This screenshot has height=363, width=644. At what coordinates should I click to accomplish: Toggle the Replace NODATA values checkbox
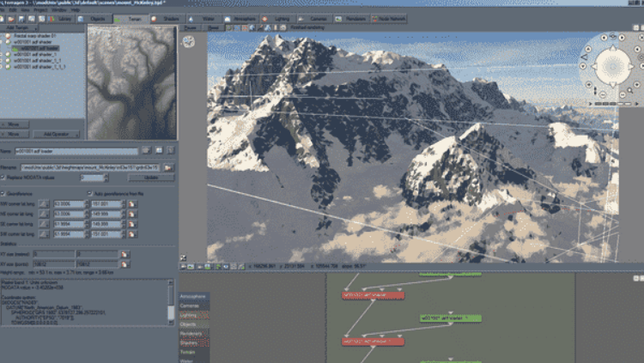pos(3,178)
